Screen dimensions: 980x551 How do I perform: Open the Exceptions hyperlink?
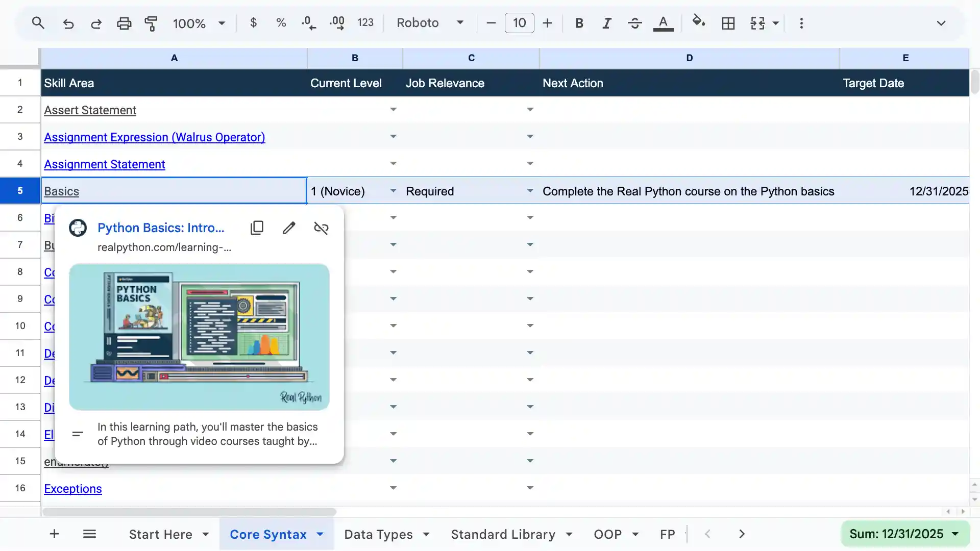(x=73, y=488)
